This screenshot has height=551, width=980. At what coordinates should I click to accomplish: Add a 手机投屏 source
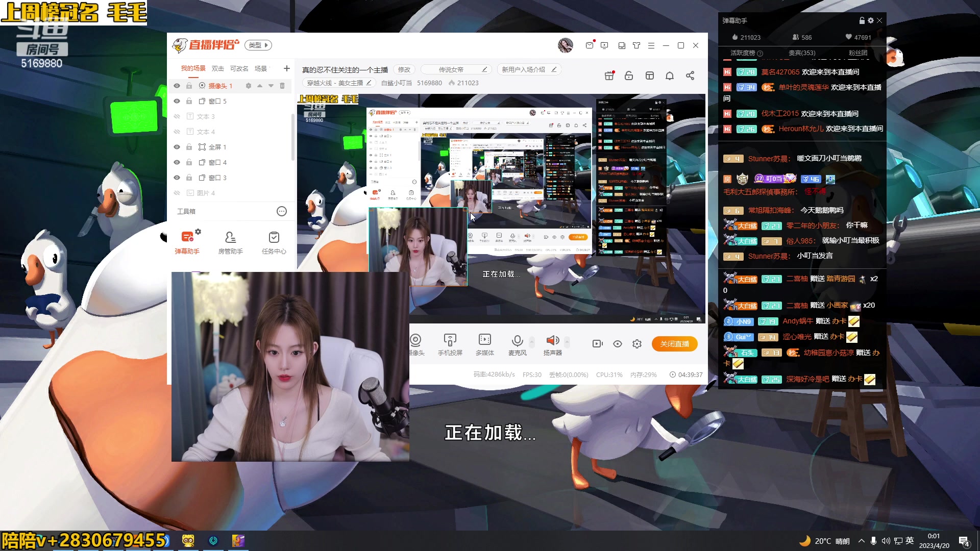pyautogui.click(x=450, y=345)
